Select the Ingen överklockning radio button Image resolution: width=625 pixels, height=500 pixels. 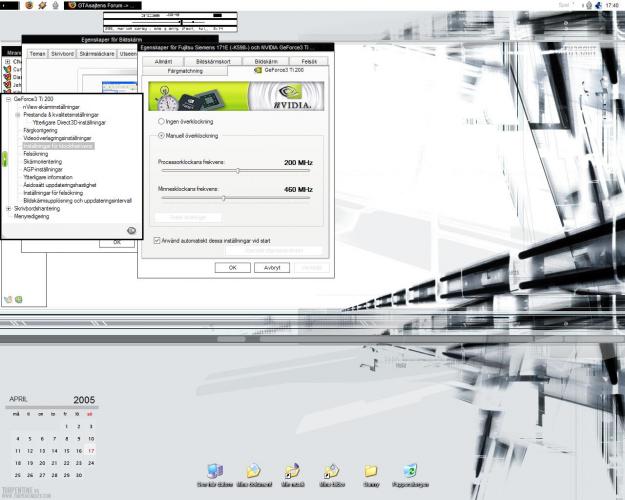(162, 121)
